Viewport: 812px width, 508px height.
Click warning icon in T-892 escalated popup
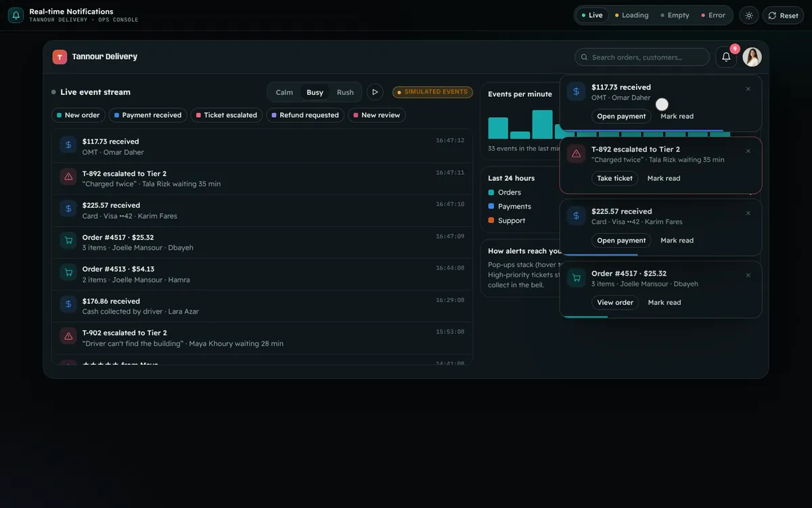(576, 154)
